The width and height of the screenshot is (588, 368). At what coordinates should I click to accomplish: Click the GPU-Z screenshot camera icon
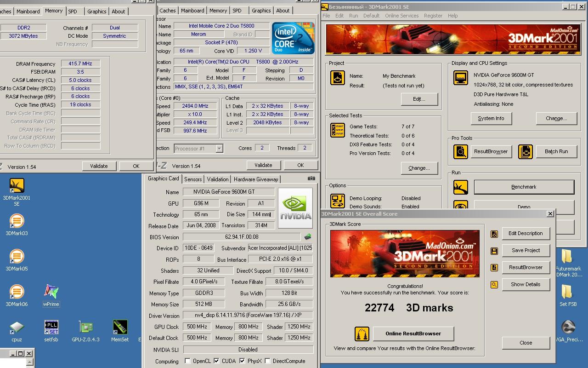pyautogui.click(x=311, y=178)
